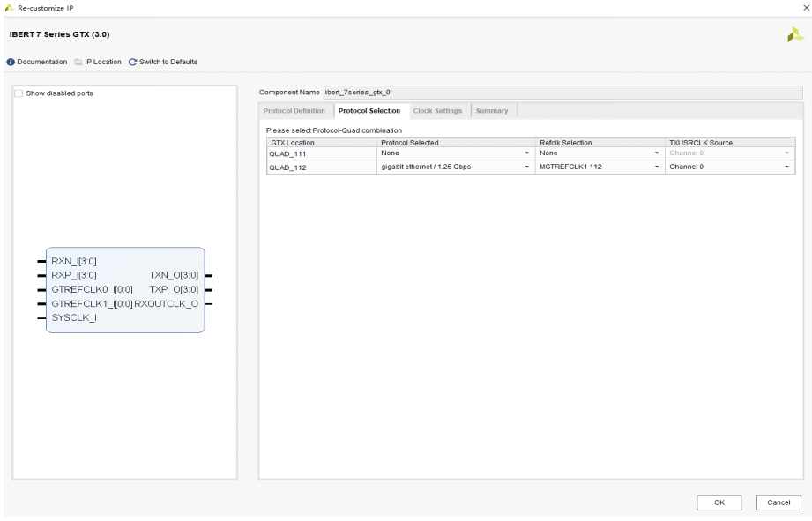Click the IP Location link

103,62
